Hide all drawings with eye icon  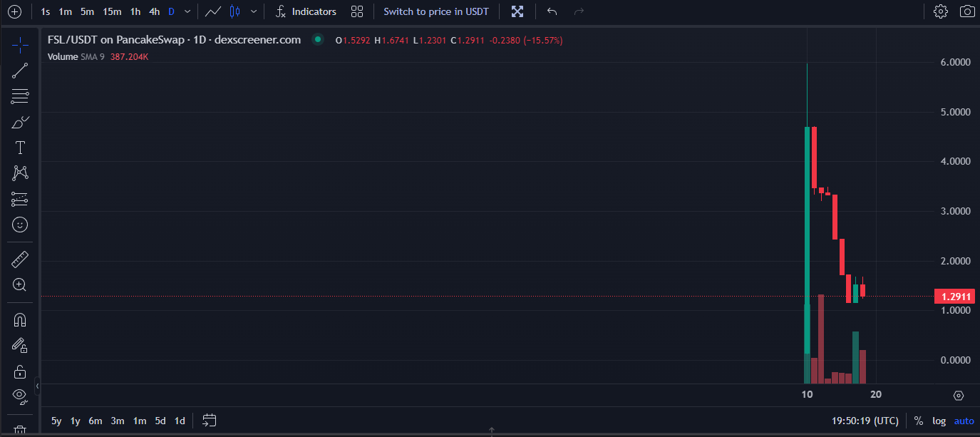click(20, 395)
